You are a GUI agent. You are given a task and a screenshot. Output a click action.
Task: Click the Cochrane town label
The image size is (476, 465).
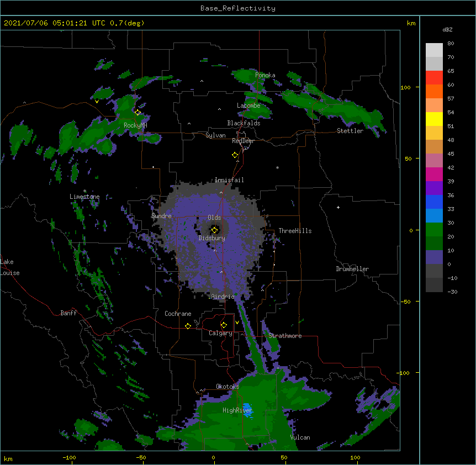178,314
